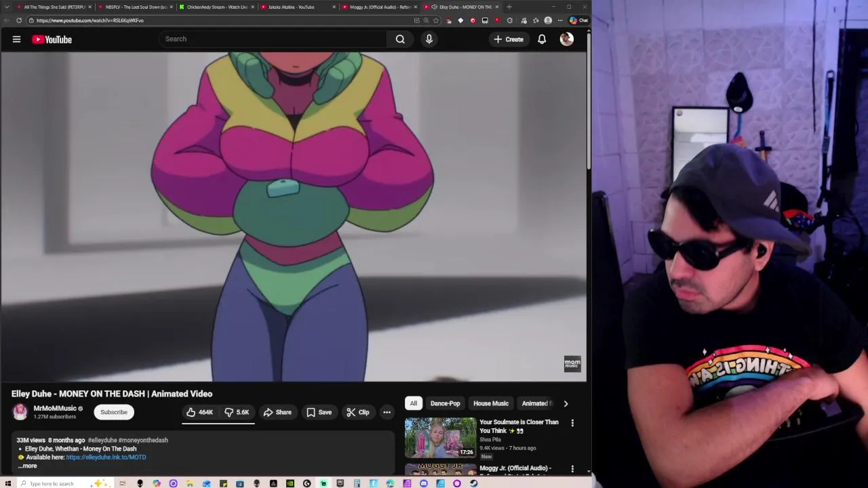Open browser Chat sidebar button
The image size is (868, 488).
[578, 20]
